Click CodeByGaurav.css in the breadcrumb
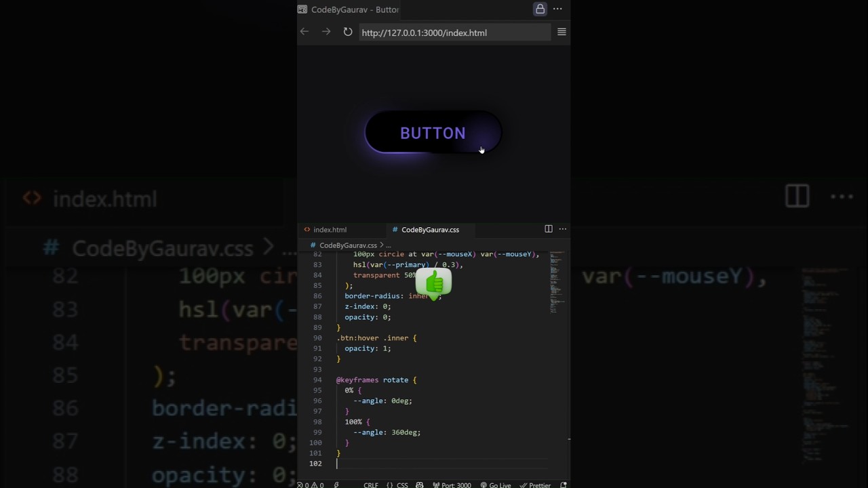 click(x=348, y=245)
